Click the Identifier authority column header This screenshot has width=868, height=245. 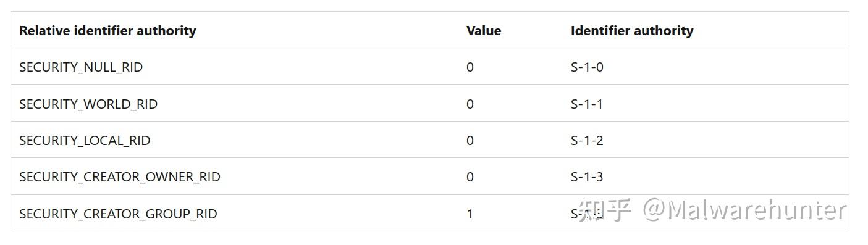pos(632,31)
